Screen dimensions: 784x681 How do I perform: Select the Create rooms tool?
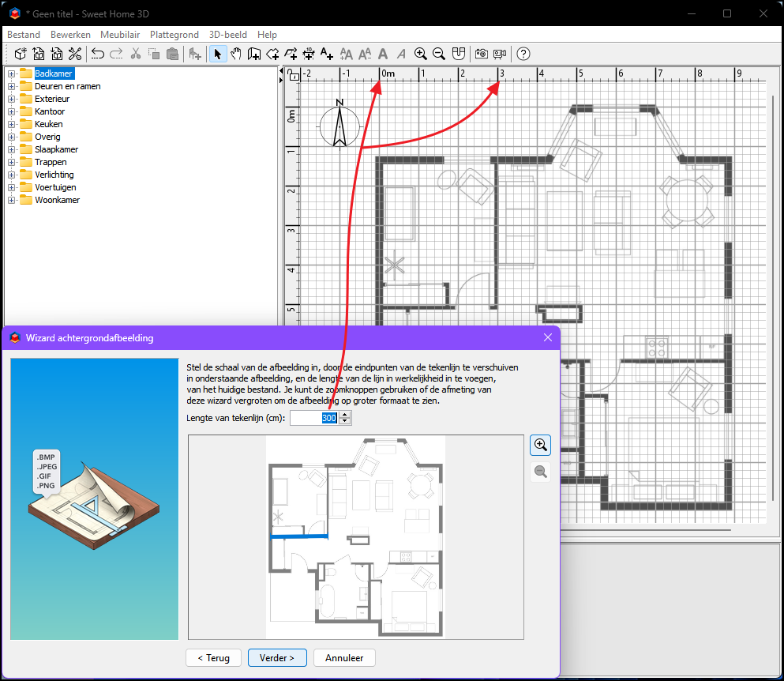point(272,54)
